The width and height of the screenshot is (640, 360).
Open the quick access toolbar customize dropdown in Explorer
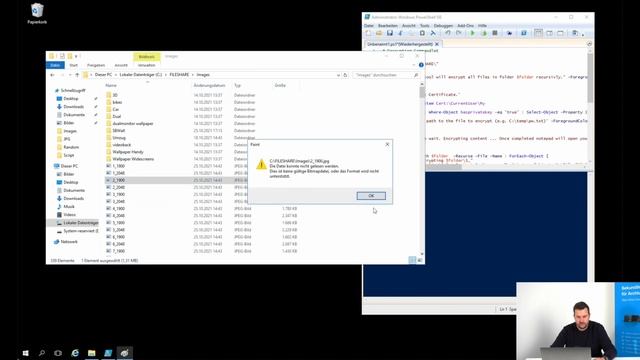coord(77,56)
